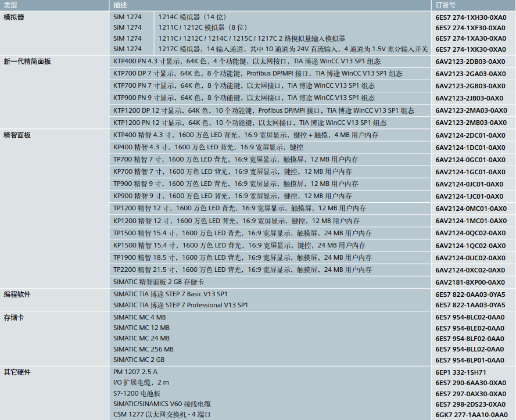Click the KTP700 DP 7 寸显示 row

(x=270, y=74)
